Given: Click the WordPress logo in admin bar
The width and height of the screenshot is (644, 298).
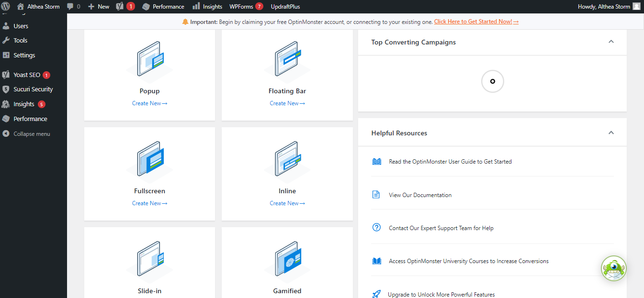Looking at the screenshot, I should [6, 6].
